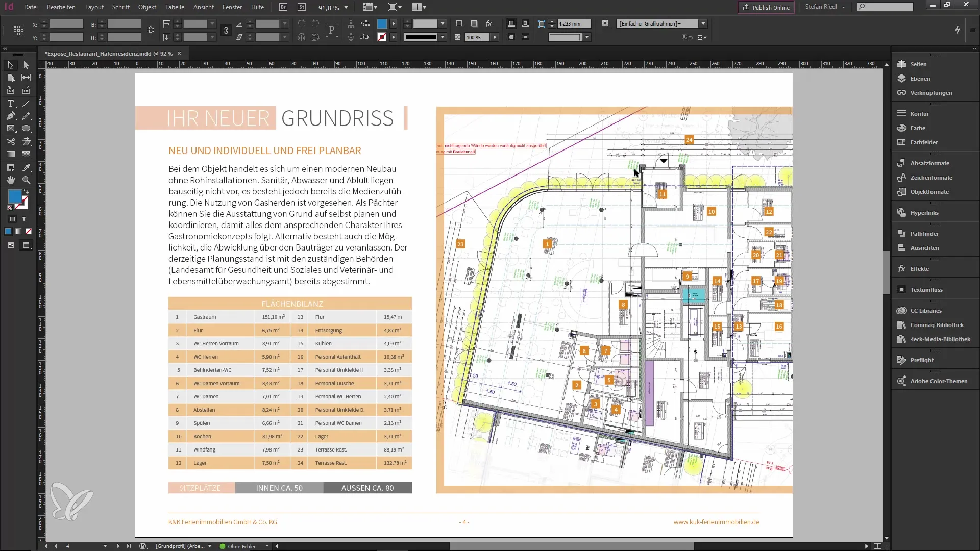
Task: Click the opacity 100 % field
Action: pyautogui.click(x=478, y=37)
